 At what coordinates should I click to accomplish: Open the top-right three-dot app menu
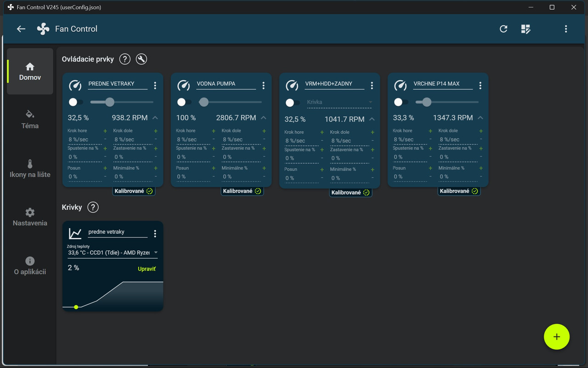coord(566,29)
